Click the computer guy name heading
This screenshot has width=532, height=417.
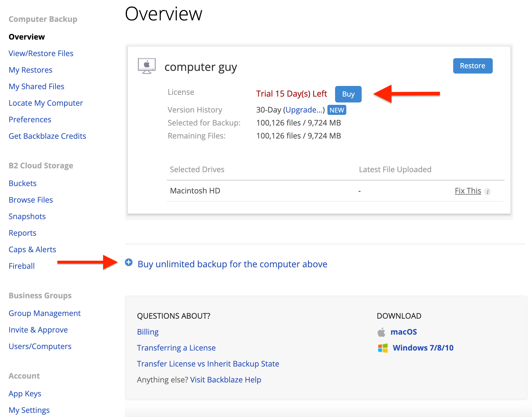coord(201,67)
